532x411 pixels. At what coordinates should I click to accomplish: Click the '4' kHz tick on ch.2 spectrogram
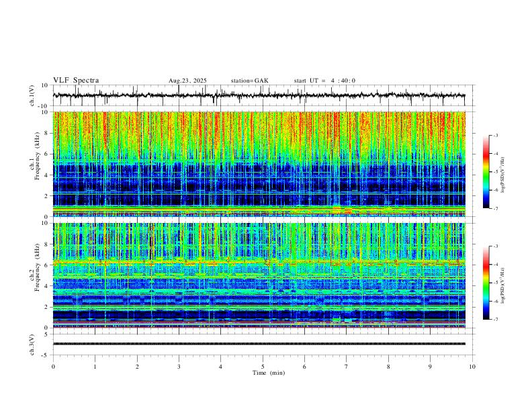47,286
